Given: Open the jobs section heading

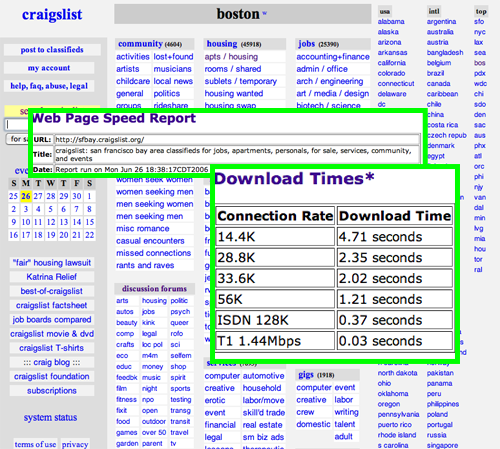Looking at the screenshot, I should click(306, 44).
